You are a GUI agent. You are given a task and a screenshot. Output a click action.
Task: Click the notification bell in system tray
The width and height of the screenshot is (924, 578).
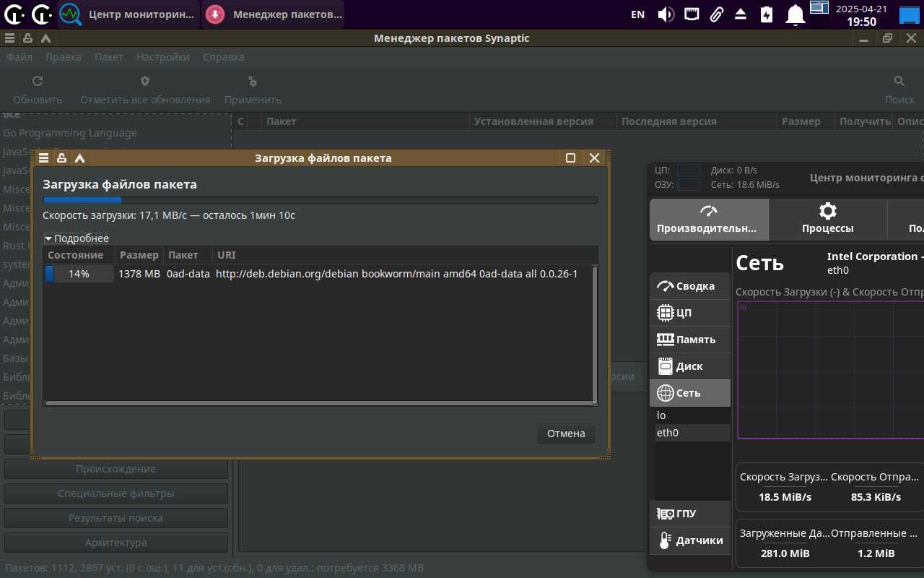796,14
